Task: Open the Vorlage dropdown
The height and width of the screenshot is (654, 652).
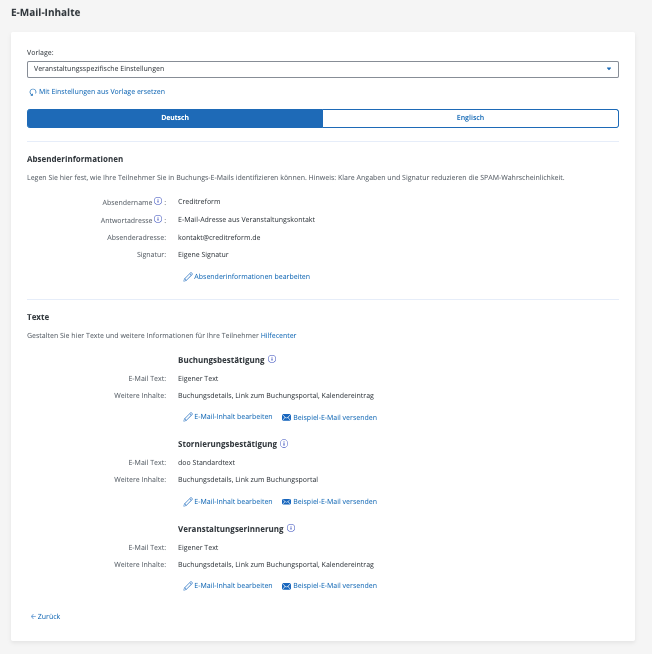Action: 322,69
